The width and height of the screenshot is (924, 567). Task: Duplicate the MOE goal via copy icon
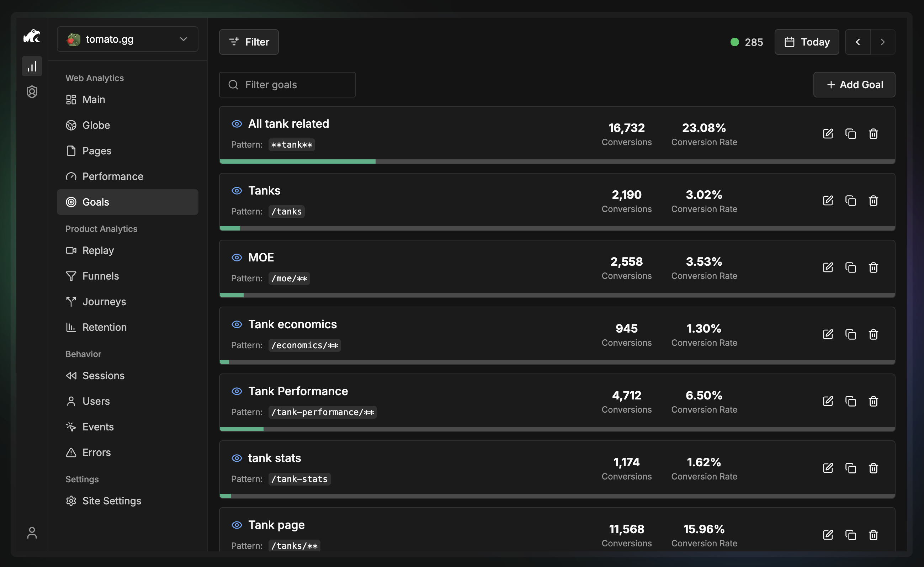(x=850, y=267)
